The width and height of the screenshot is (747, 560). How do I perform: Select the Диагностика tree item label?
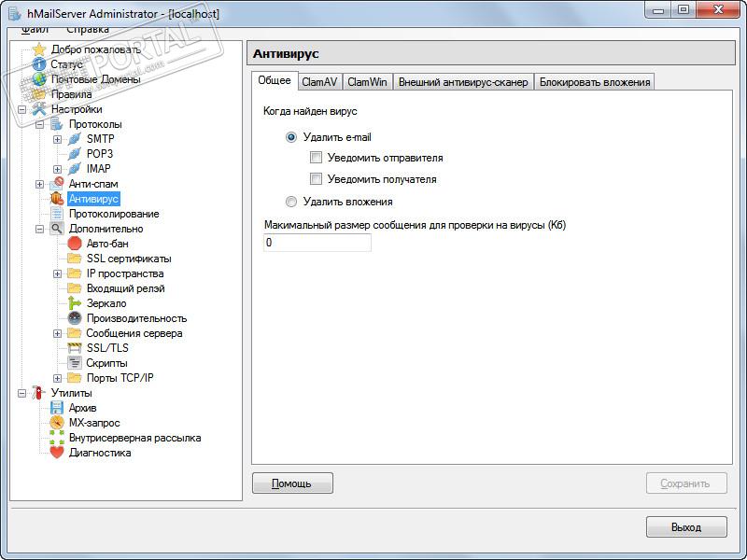pyautogui.click(x=100, y=453)
